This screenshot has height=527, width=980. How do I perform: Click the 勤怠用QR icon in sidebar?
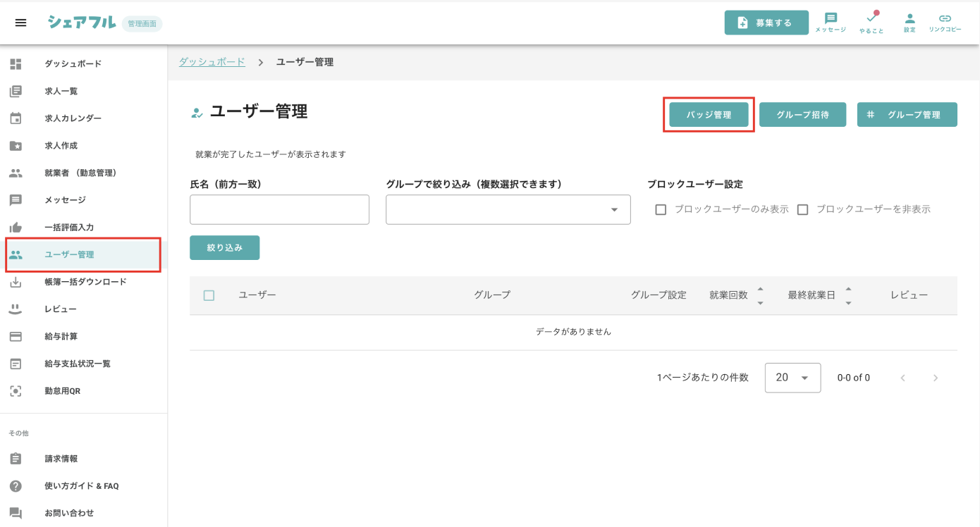click(x=16, y=391)
